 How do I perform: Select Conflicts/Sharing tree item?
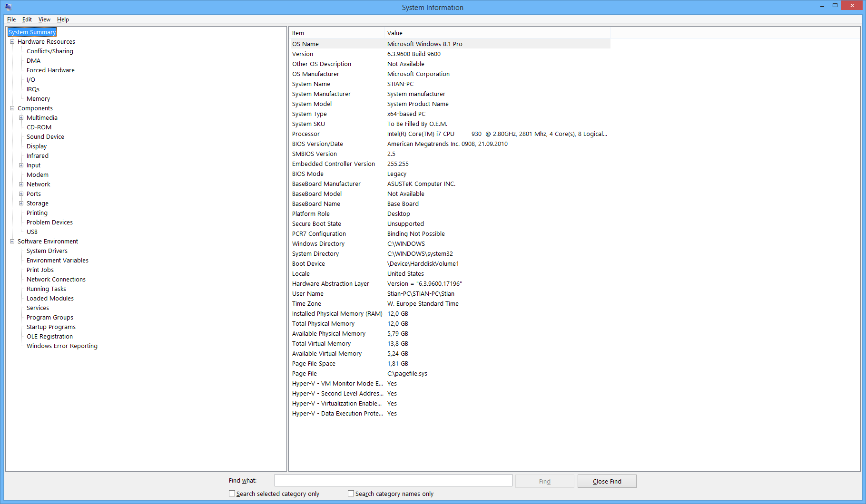(x=50, y=51)
